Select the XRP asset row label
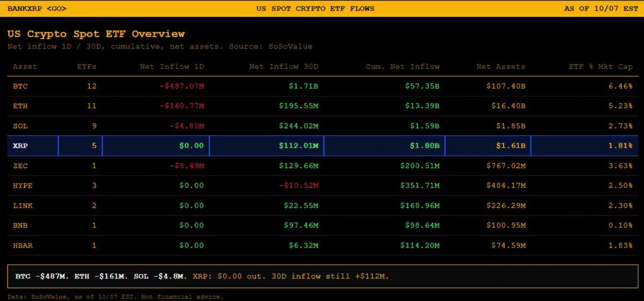Screen dimensions: 644x301 pos(20,146)
